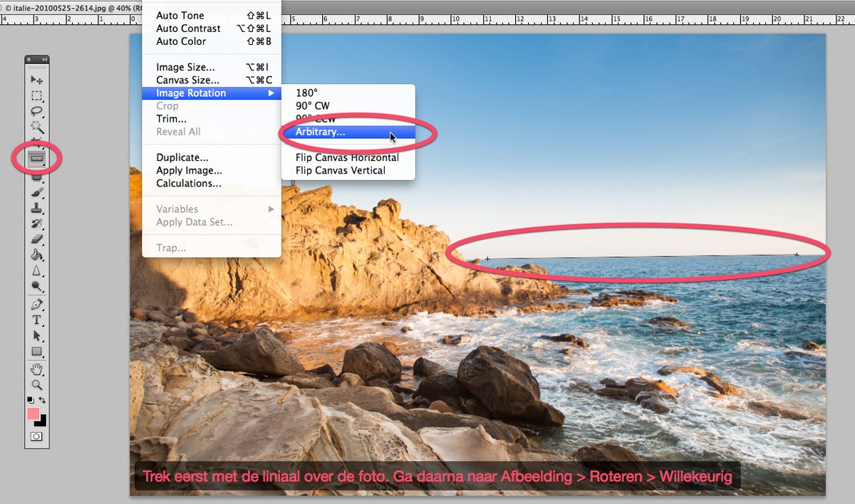Pick the Lasso tool
The height and width of the screenshot is (504, 855).
37,111
